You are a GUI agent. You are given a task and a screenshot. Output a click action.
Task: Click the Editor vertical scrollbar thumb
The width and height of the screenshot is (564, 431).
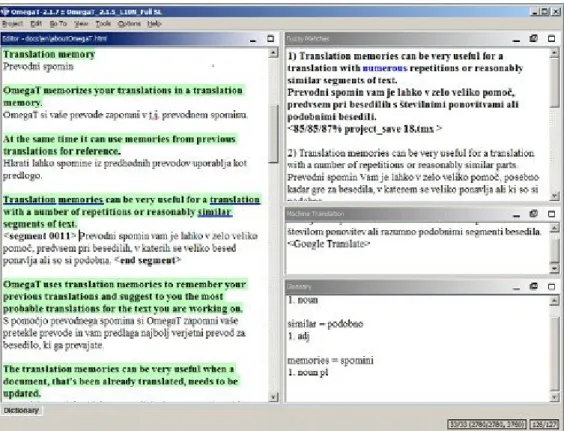[273, 134]
